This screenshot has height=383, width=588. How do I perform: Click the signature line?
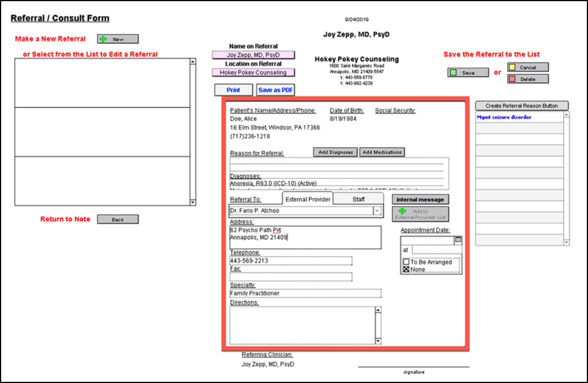414,366
